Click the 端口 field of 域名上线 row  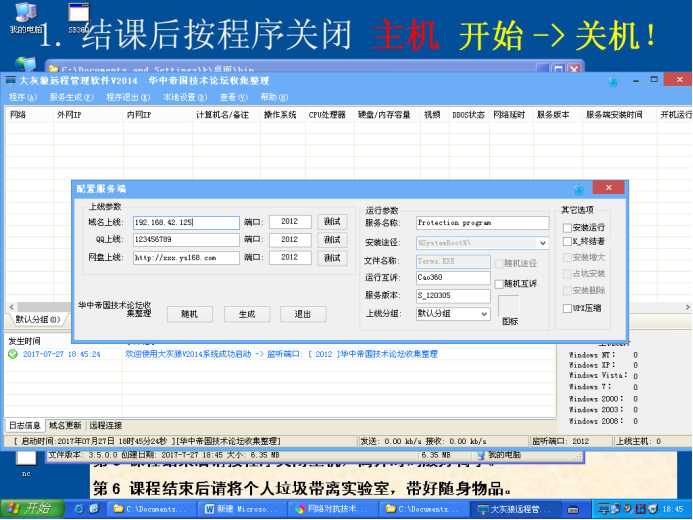pyautogui.click(x=290, y=222)
